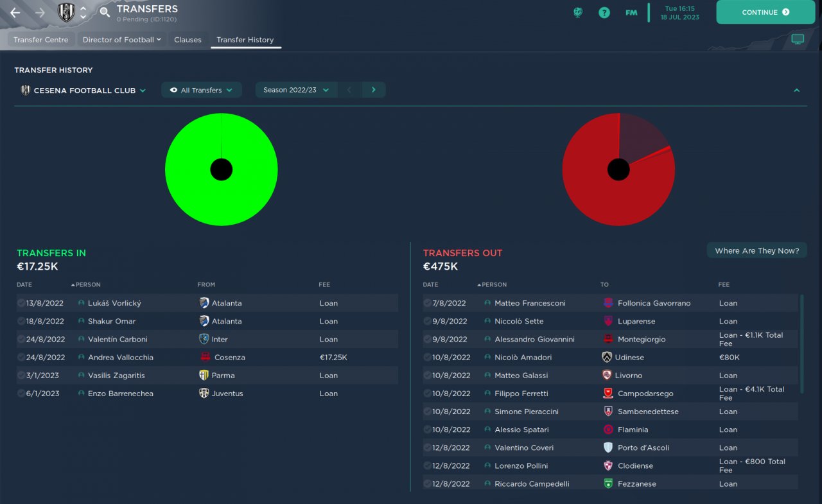Click the Montegiorgio club badge
The width and height of the screenshot is (822, 504).
tap(608, 339)
